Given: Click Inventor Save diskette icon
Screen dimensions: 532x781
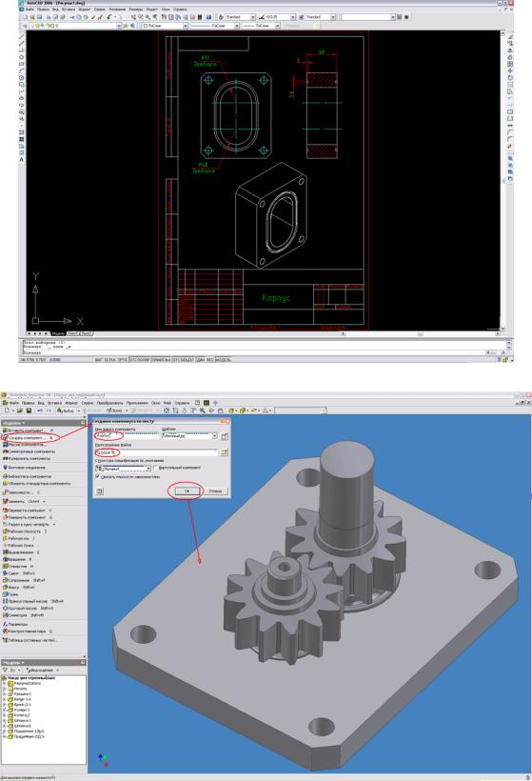Looking at the screenshot, I should [x=29, y=411].
